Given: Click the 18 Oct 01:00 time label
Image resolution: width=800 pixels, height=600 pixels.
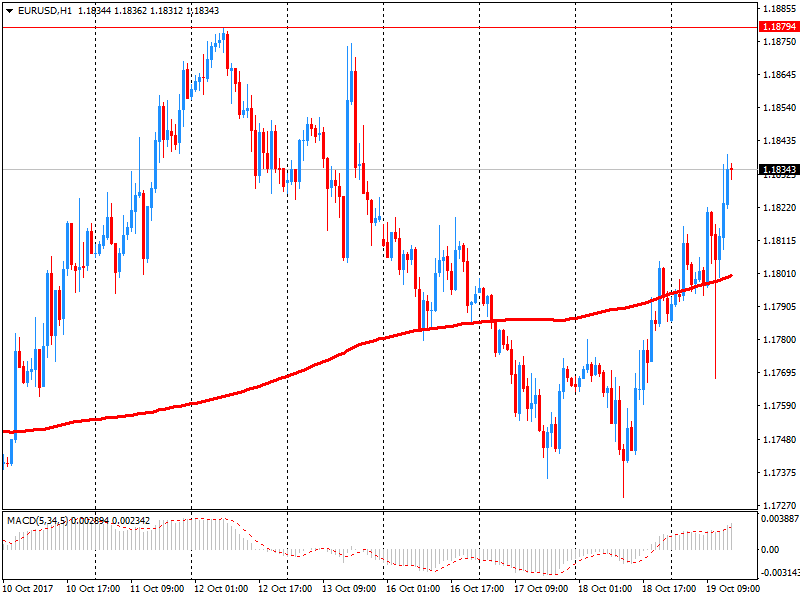Looking at the screenshot, I should pos(605,589).
